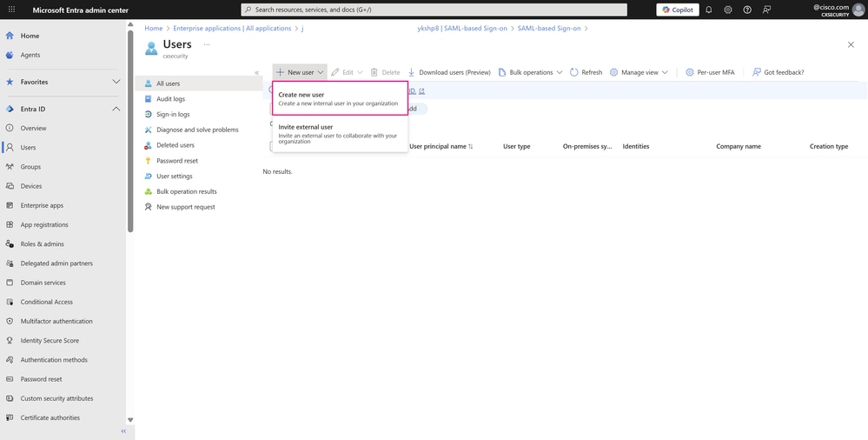Click Download users (Preview)
Image resolution: width=868 pixels, height=440 pixels.
pyautogui.click(x=449, y=72)
